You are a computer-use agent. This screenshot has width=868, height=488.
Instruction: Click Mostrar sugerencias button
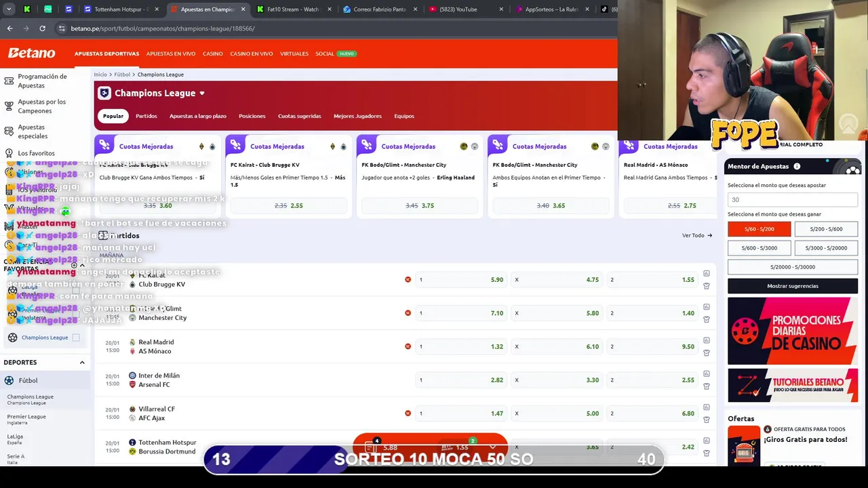click(793, 286)
